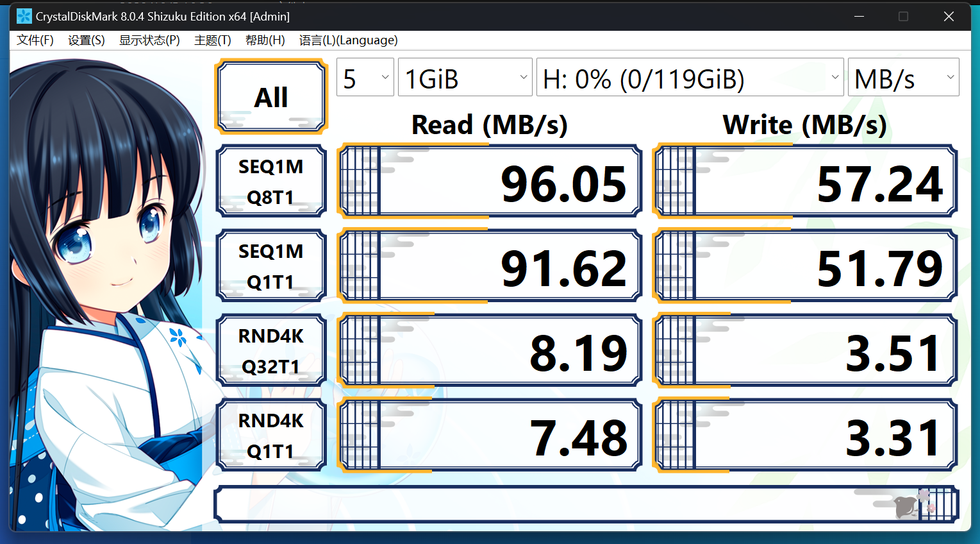This screenshot has width=980, height=544.
Task: Run the RND4K Q32T1 test
Action: point(271,351)
